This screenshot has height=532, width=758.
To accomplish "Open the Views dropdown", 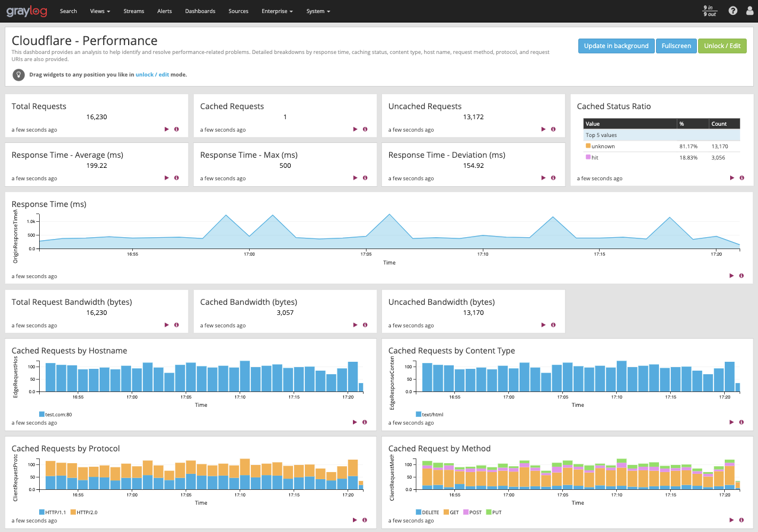I will [100, 11].
